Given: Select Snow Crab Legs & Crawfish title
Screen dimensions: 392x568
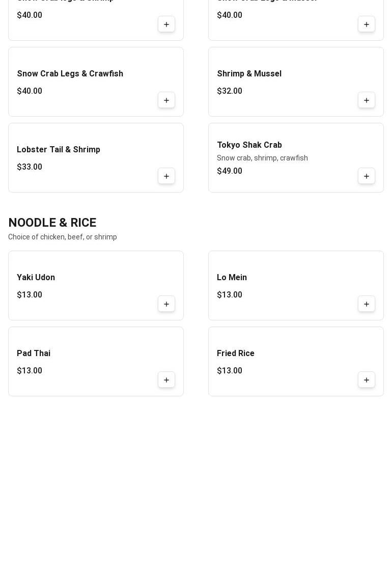Looking at the screenshot, I should point(70,74).
